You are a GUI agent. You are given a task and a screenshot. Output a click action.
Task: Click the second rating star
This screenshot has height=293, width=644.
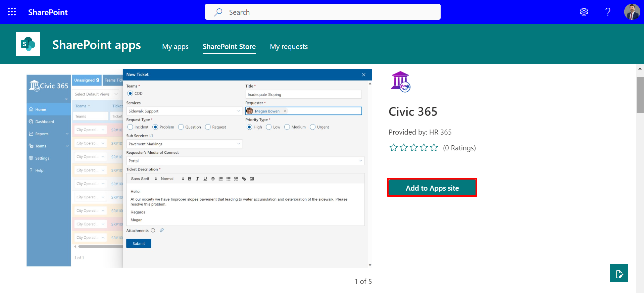click(404, 148)
